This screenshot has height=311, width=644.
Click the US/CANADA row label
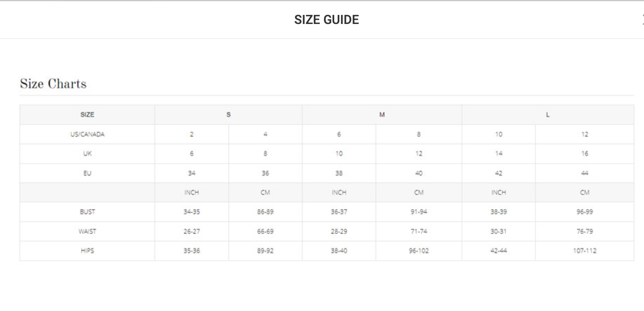click(87, 134)
